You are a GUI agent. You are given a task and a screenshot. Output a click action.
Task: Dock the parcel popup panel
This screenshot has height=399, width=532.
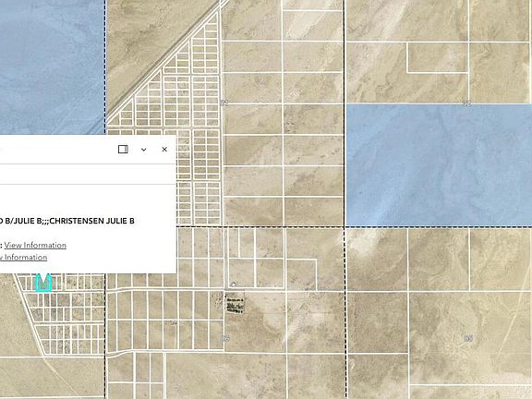coord(123,150)
